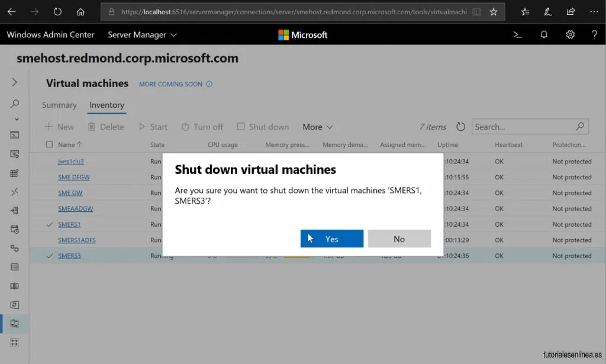The height and width of the screenshot is (364, 606).
Task: Switch to the Summary tab
Action: tap(59, 105)
